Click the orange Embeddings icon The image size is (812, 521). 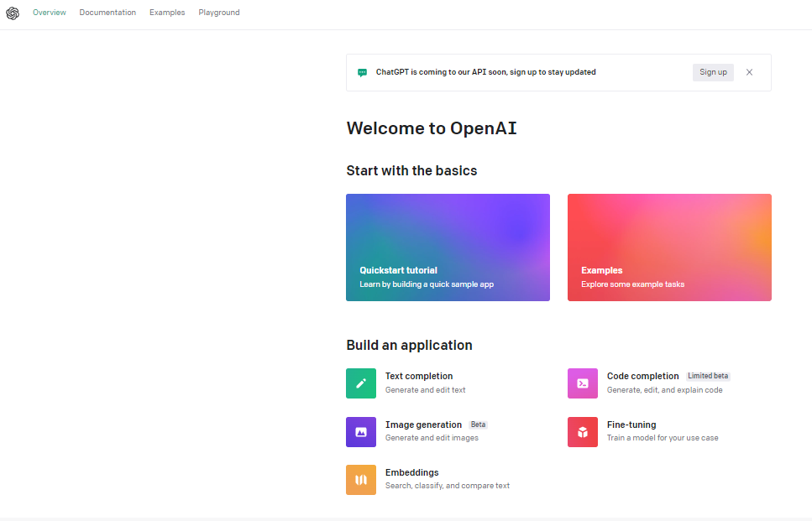[x=361, y=480]
